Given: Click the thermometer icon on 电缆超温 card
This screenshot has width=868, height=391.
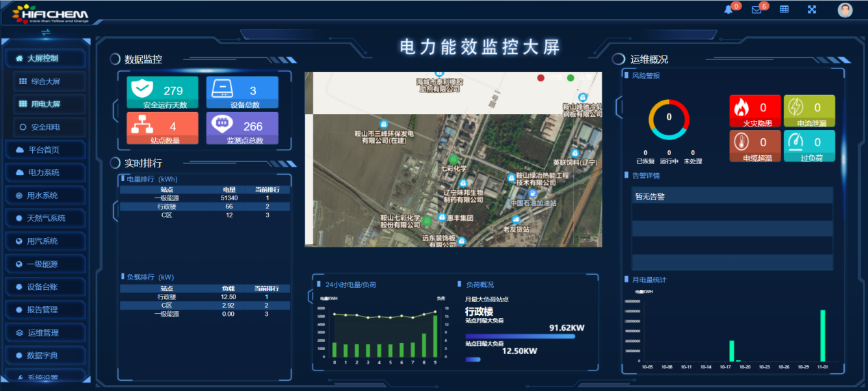Looking at the screenshot, I should [742, 142].
